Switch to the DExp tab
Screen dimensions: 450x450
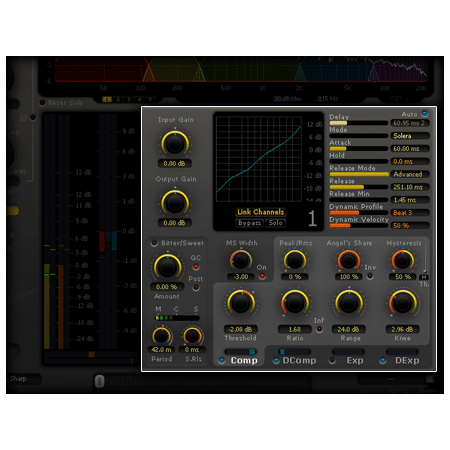tap(407, 360)
